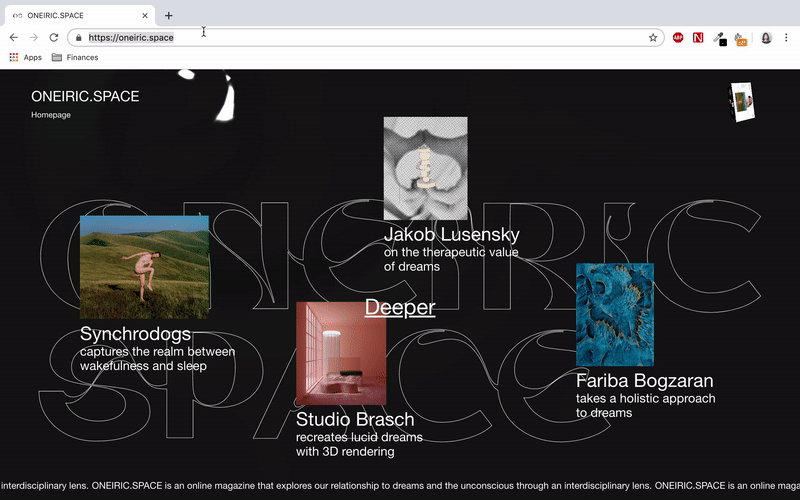Reload the page with refresh icon

(54, 37)
